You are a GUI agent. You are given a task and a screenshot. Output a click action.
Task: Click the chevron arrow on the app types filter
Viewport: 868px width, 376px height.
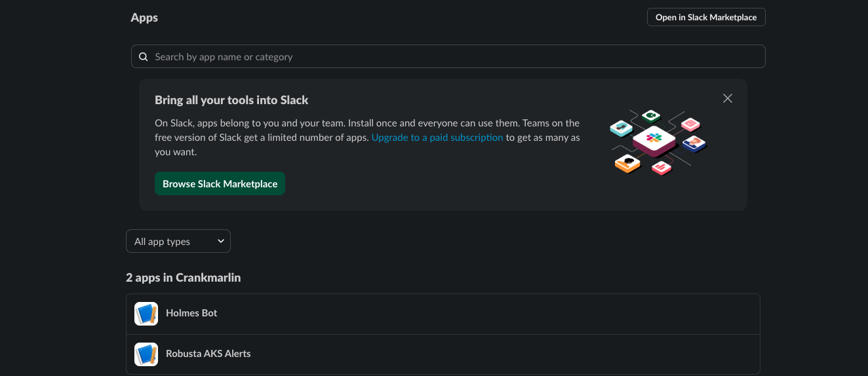[x=221, y=241]
